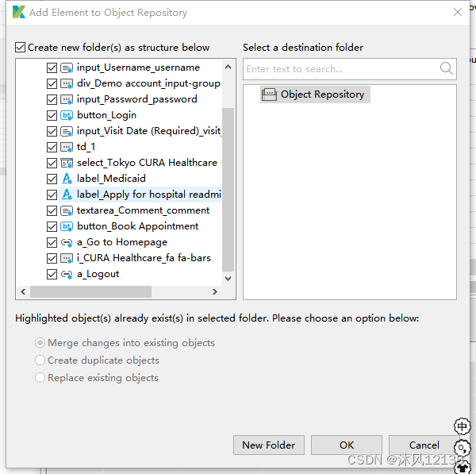Uncheck Create new folder(s) as structure below
Screen dimensions: 476x474
point(21,48)
